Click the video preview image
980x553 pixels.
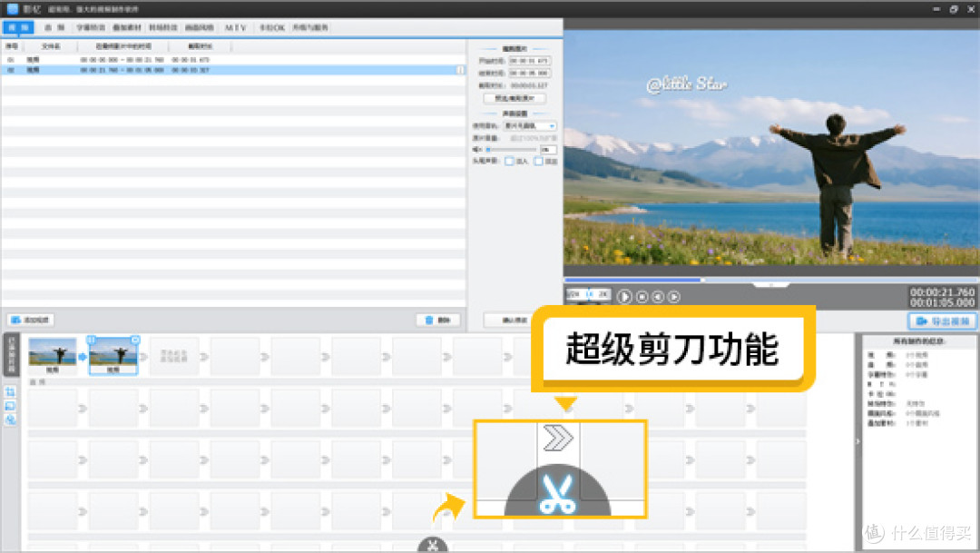coord(771,147)
